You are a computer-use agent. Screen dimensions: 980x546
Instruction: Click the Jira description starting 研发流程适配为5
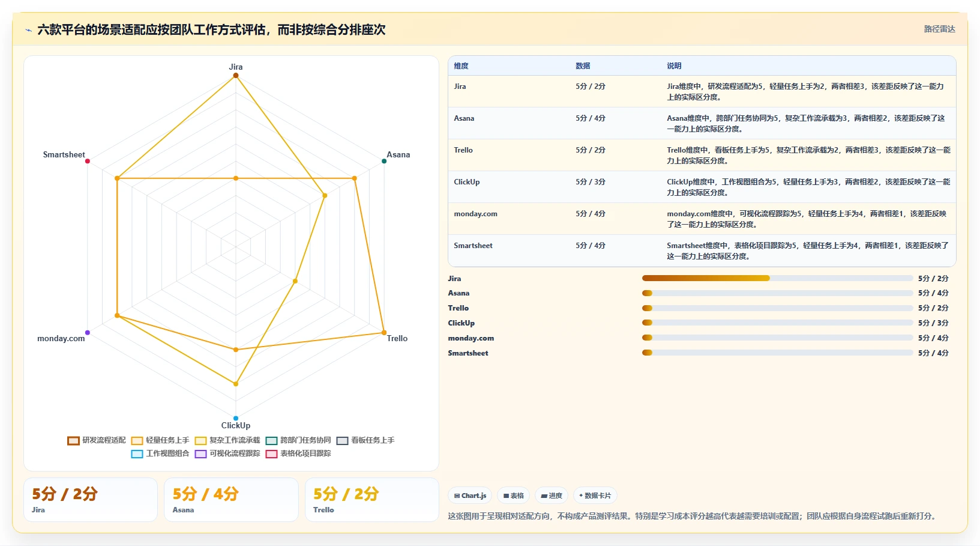[x=807, y=92]
